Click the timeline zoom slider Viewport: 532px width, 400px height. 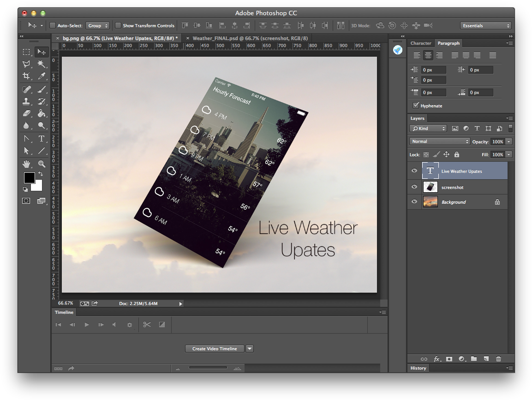click(x=208, y=368)
